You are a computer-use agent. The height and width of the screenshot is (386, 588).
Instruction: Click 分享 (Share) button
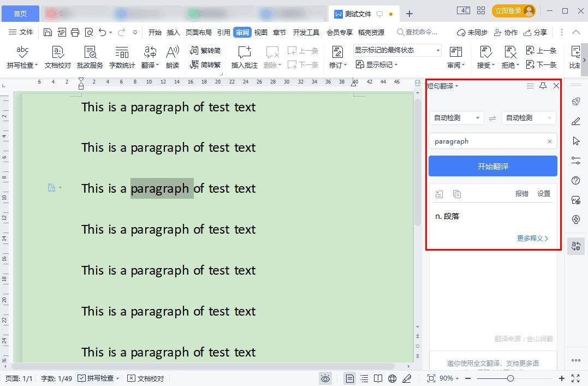pos(535,33)
